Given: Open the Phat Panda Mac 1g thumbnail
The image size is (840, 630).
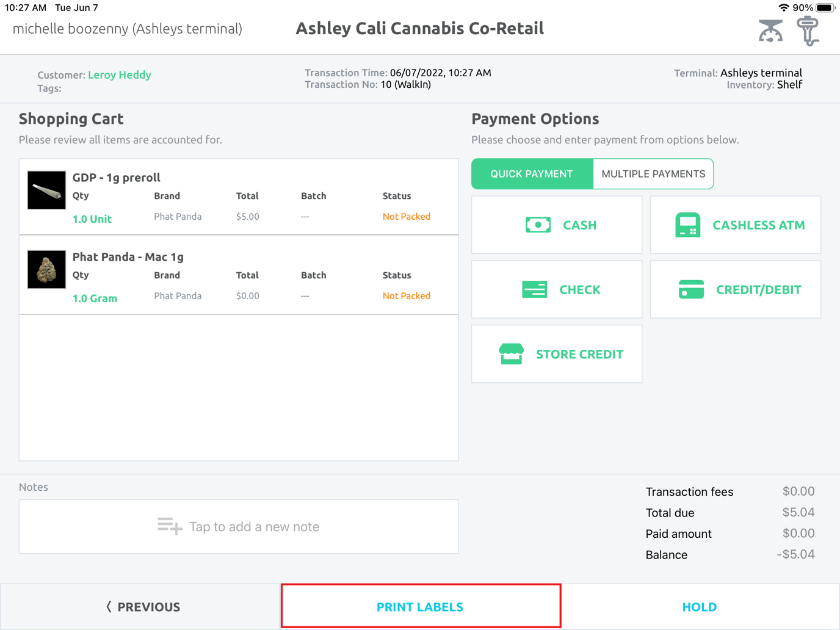Looking at the screenshot, I should pos(46,269).
